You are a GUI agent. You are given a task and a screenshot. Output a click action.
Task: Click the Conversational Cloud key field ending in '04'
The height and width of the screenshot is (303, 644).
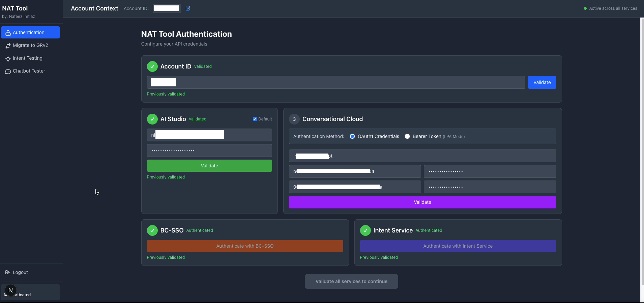pyautogui.click(x=355, y=171)
